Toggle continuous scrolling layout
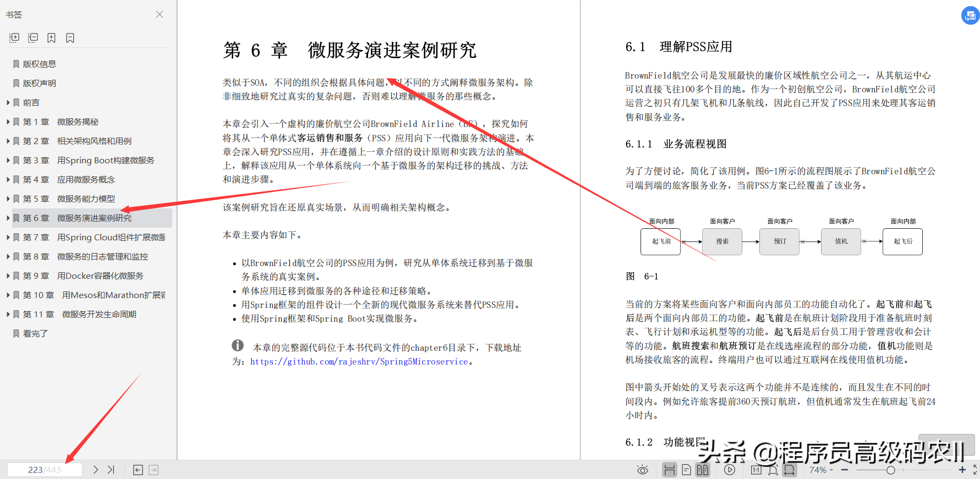Screen dimensions: 980x479 (x=670, y=470)
